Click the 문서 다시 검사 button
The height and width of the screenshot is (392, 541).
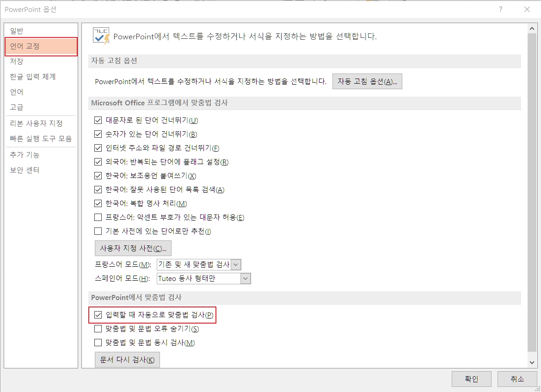(x=127, y=360)
